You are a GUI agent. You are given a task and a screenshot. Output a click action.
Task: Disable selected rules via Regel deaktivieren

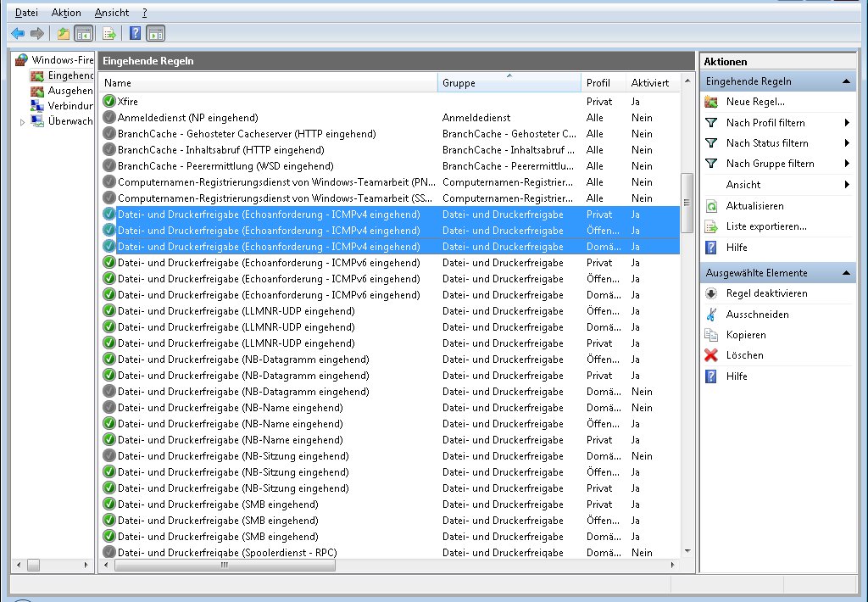click(766, 293)
